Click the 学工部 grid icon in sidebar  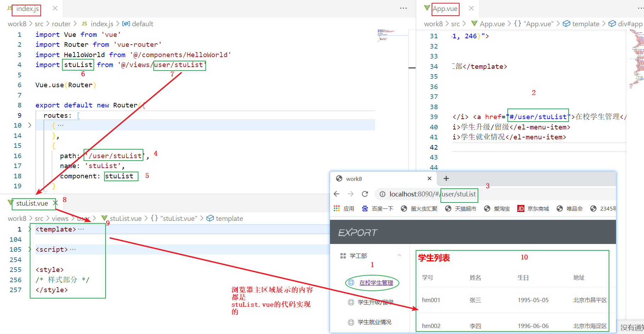[x=343, y=255]
